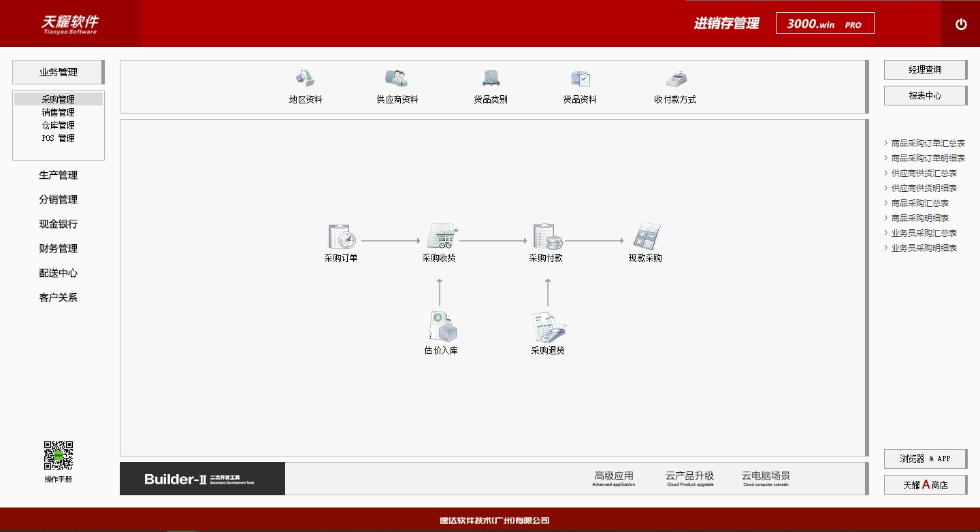The image size is (980, 532).
Task: Click the 经理查询 button
Action: [x=925, y=69]
